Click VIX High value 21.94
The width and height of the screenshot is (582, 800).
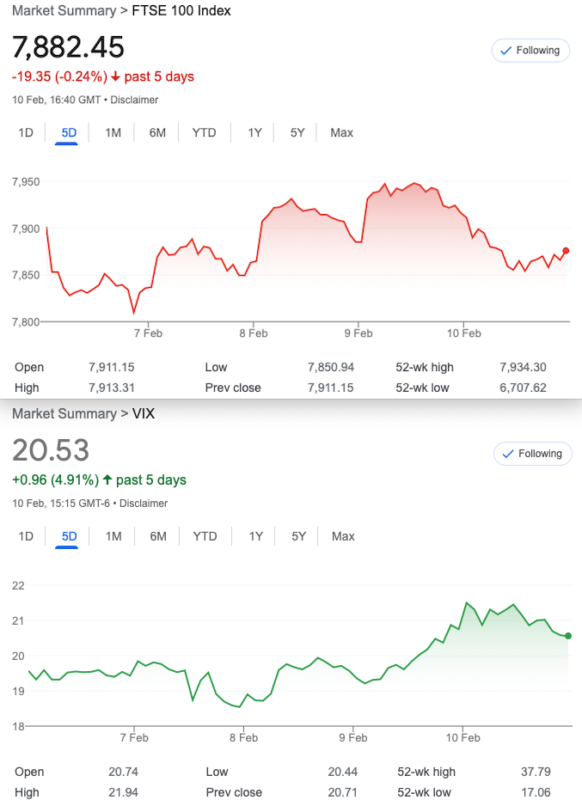click(123, 792)
